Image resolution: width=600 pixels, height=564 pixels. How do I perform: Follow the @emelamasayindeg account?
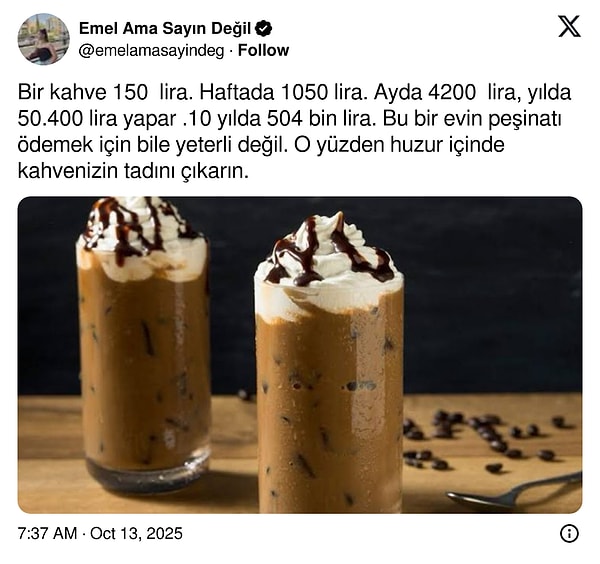point(263,51)
